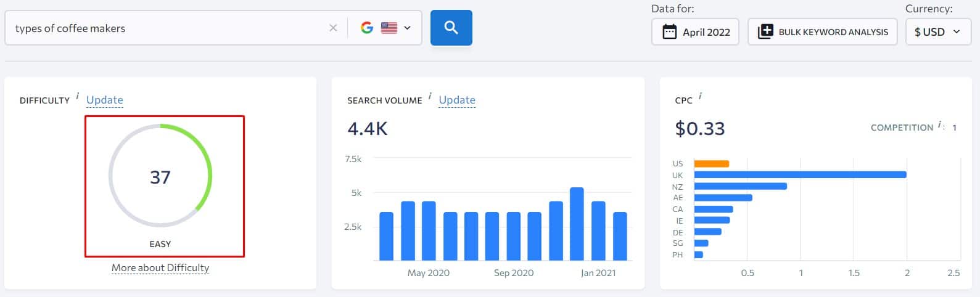The image size is (980, 297).
Task: Open the April 2022 date picker
Action: (695, 31)
